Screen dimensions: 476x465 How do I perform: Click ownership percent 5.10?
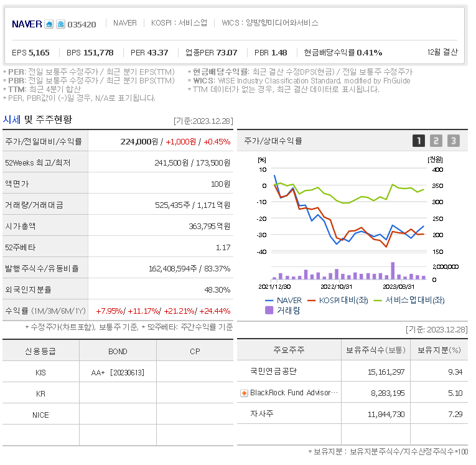[x=455, y=393]
